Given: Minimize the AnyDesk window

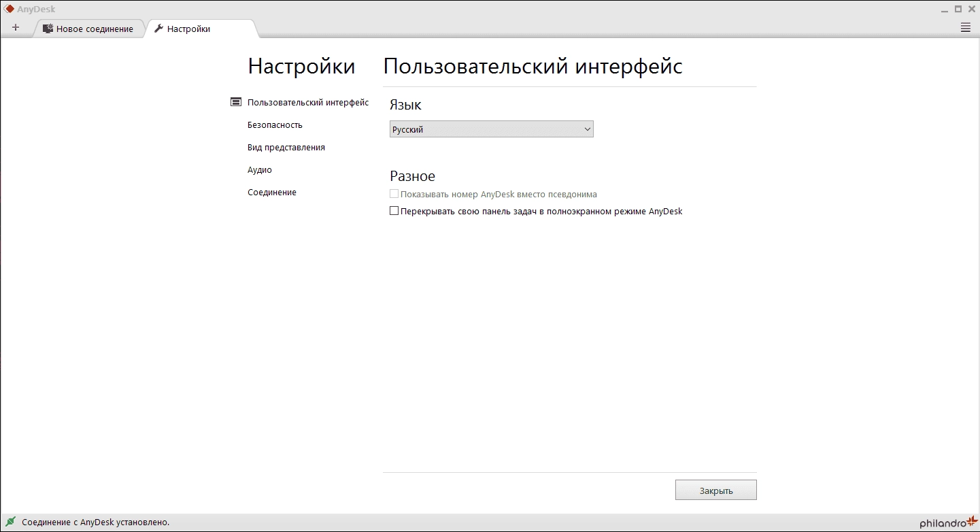Looking at the screenshot, I should (x=945, y=10).
